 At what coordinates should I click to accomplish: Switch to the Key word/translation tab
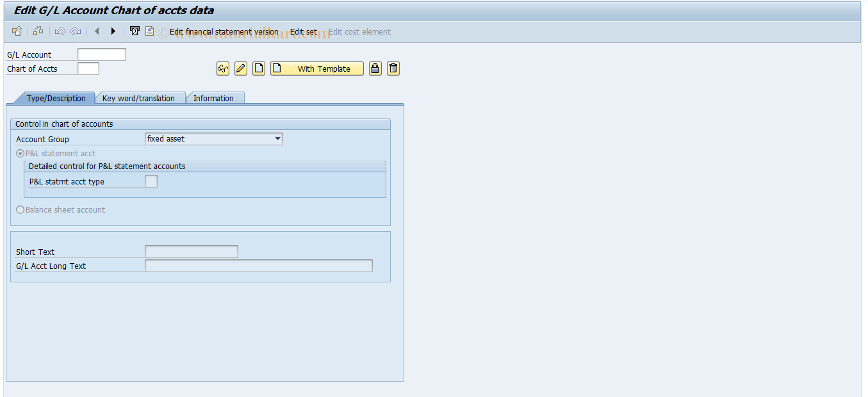(x=141, y=98)
